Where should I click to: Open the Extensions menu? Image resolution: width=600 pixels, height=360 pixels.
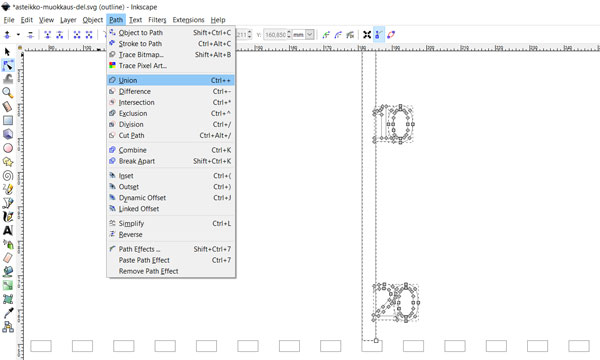tap(188, 20)
